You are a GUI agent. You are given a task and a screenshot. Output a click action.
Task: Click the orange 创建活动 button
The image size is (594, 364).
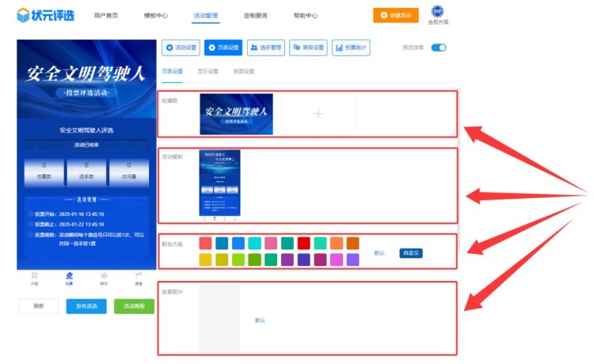click(x=396, y=14)
